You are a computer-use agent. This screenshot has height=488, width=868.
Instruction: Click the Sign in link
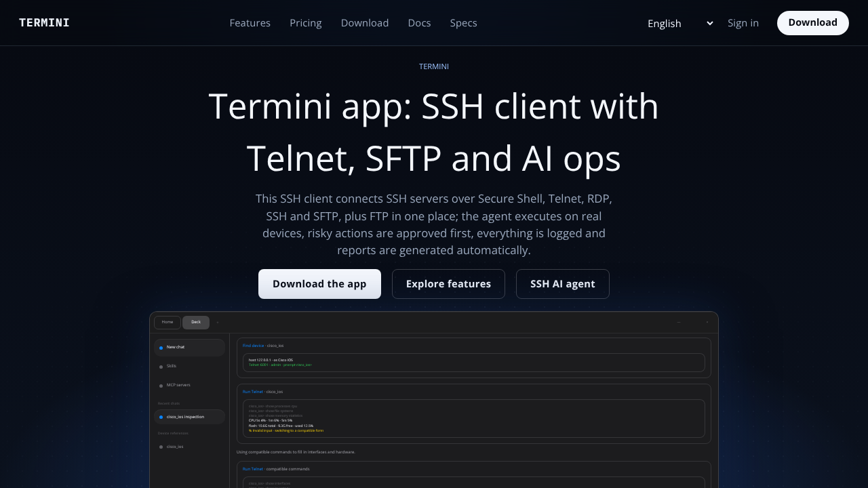(743, 23)
